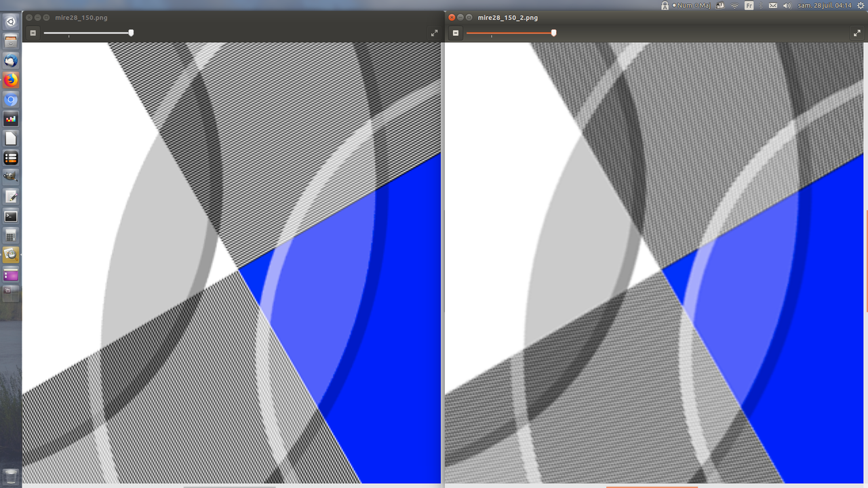Open the text editor in the dock
Viewport: 868px width, 488px height.
tap(10, 197)
